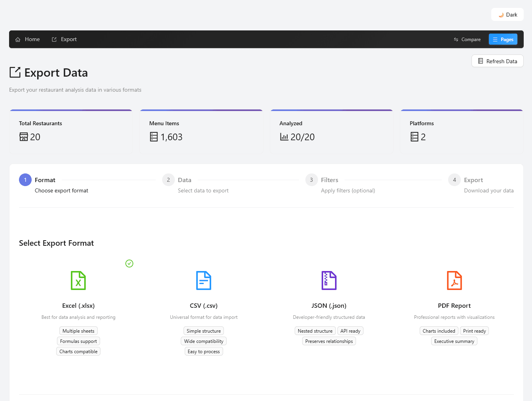Jump to the Export download step
The image size is (532, 401).
(454, 180)
